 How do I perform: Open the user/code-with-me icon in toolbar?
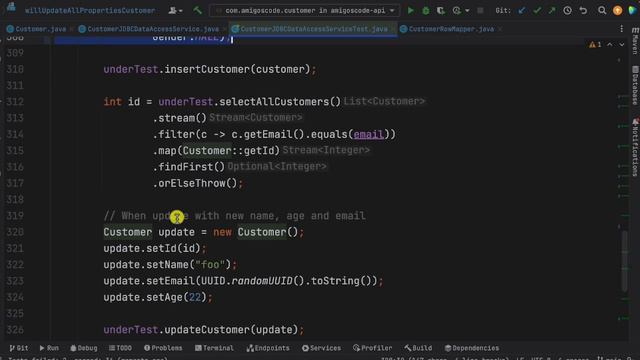coord(173,11)
